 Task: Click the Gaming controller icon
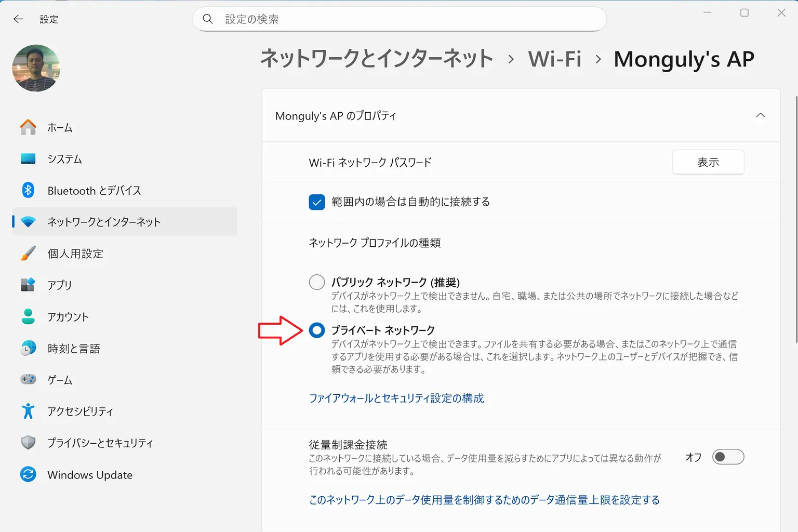28,380
